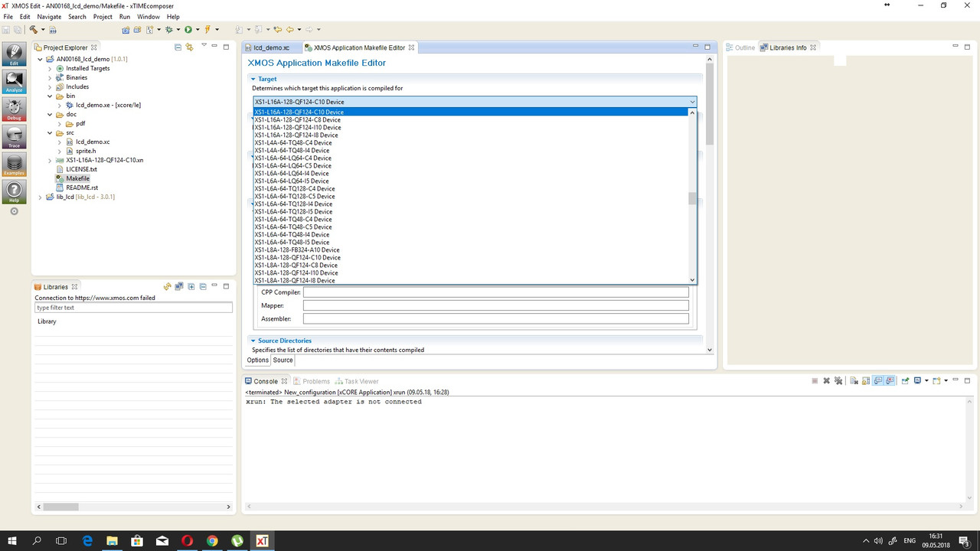This screenshot has width=980, height=551.
Task: Expand the Installed Targets node
Action: (50, 68)
